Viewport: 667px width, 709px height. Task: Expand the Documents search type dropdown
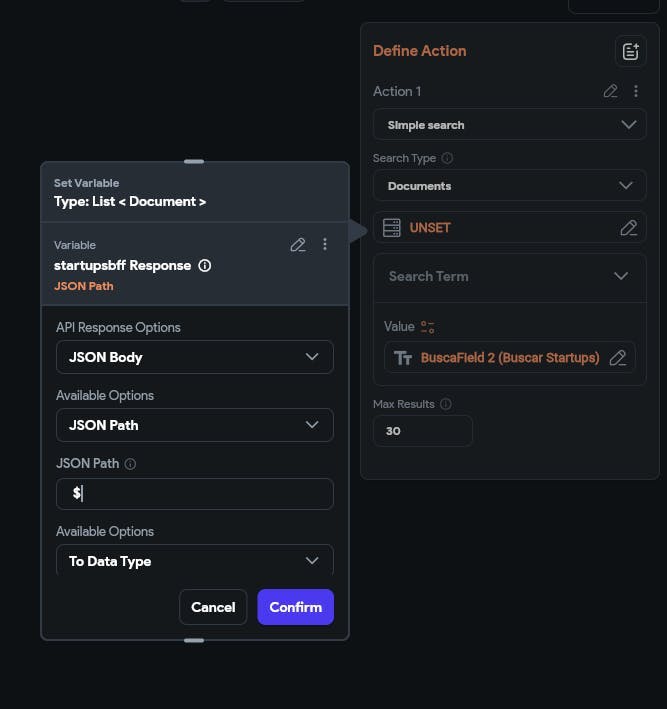pos(510,185)
